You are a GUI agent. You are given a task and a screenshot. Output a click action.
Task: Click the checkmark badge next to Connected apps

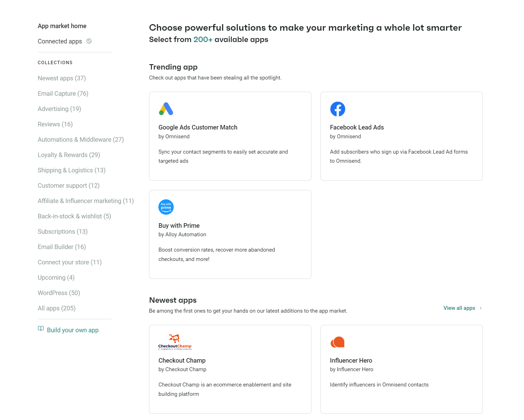(x=89, y=41)
